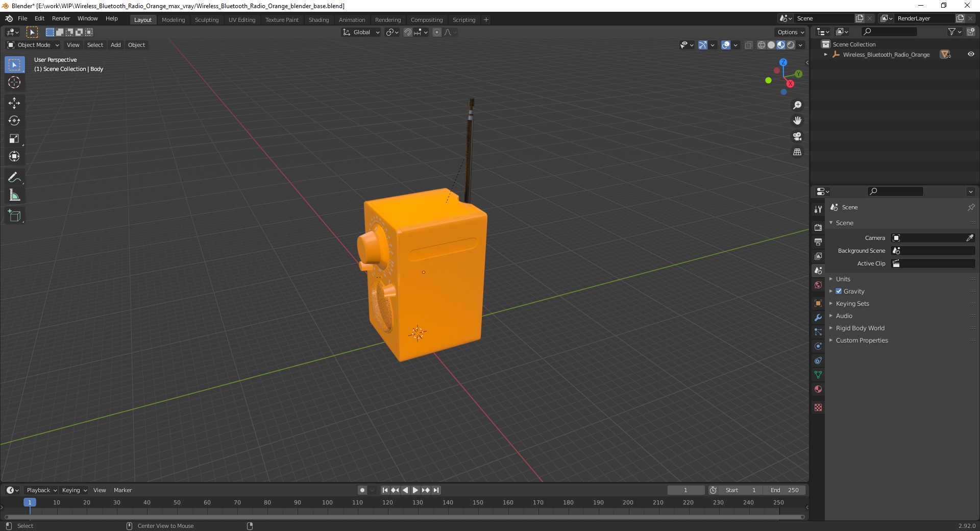This screenshot has height=531, width=980.
Task: Open the Modifier properties tab
Action: (818, 318)
